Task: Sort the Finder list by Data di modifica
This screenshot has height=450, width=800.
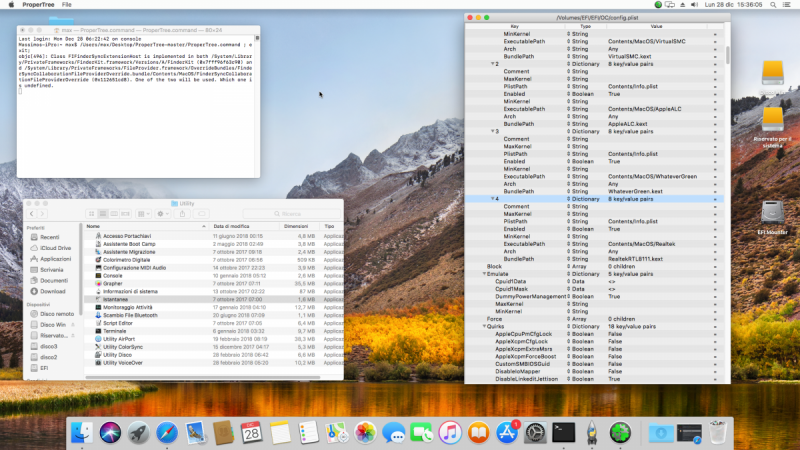Action: (231, 227)
